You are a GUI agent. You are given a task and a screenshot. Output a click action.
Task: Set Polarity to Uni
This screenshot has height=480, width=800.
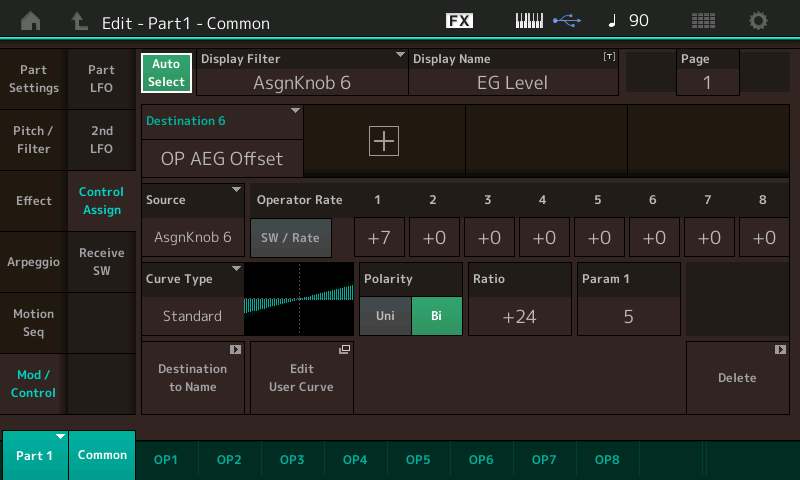(x=385, y=315)
